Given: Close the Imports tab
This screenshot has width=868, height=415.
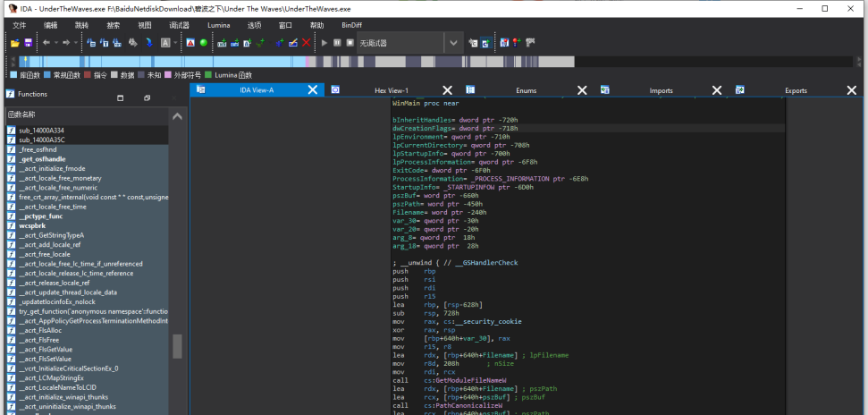Looking at the screenshot, I should (716, 90).
